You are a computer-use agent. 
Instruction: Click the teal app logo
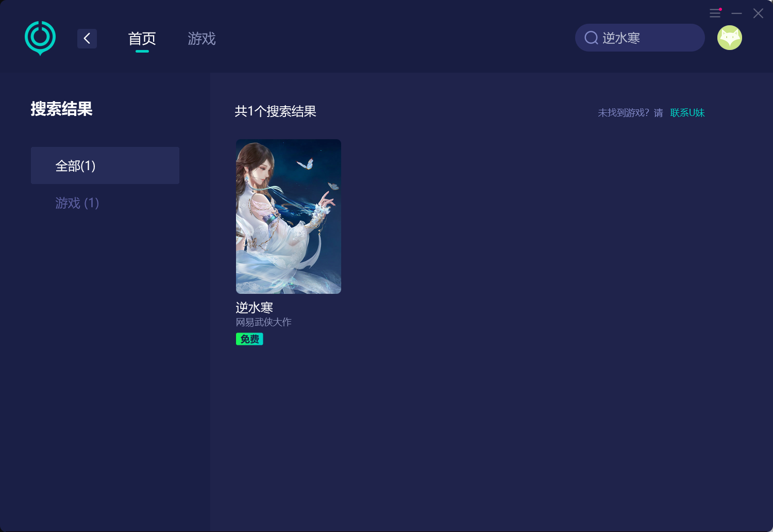coord(40,38)
